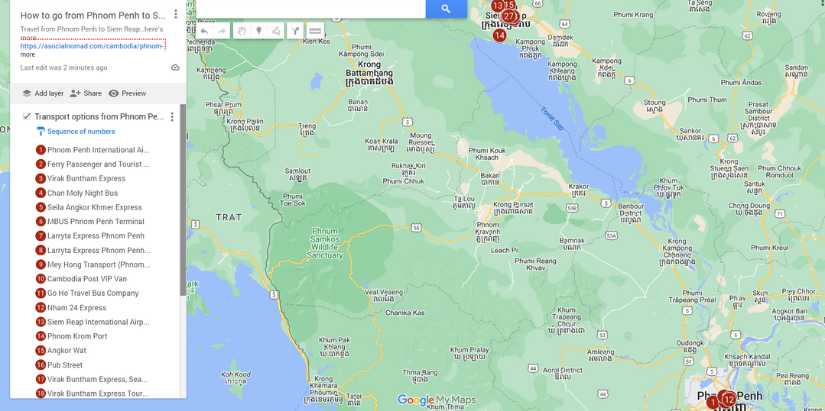This screenshot has height=411, width=825.
Task: Click the Undo arrow in map toolbar
Action: point(204,31)
